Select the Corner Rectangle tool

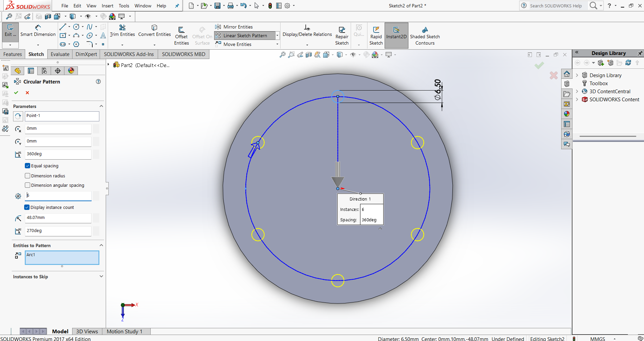tap(63, 36)
